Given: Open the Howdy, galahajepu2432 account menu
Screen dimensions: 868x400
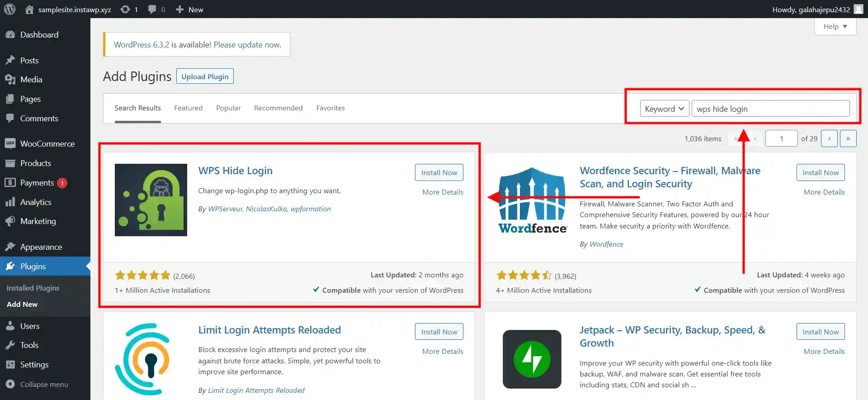Looking at the screenshot, I should click(817, 9).
